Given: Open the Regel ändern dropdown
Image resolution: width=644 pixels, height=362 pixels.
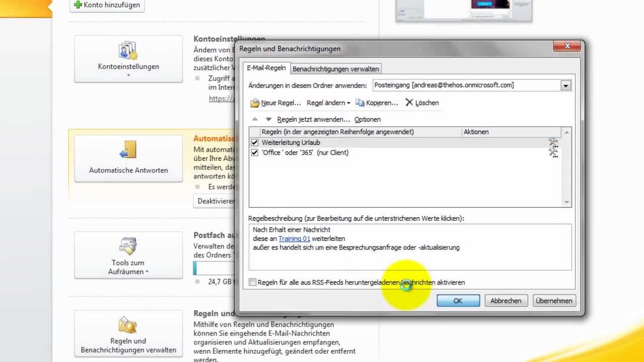Looking at the screenshot, I should coord(329,103).
